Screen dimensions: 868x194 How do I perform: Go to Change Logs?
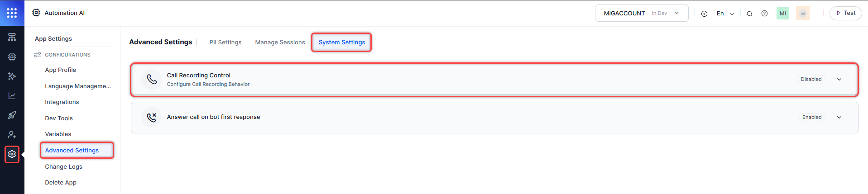pos(63,167)
